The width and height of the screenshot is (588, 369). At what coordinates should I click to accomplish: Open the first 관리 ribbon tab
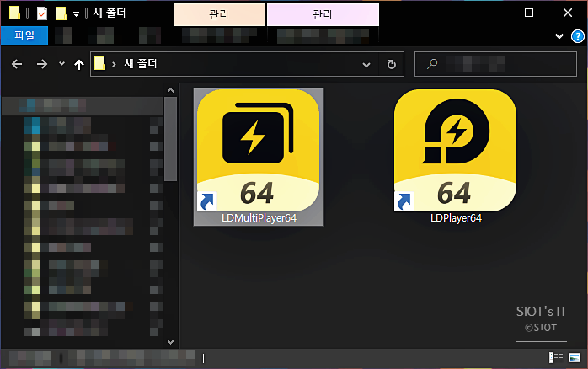click(219, 14)
